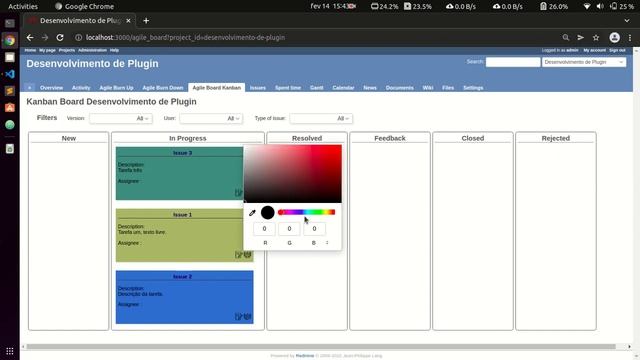Click the color palette icon on Issue 1 card

click(x=248, y=255)
